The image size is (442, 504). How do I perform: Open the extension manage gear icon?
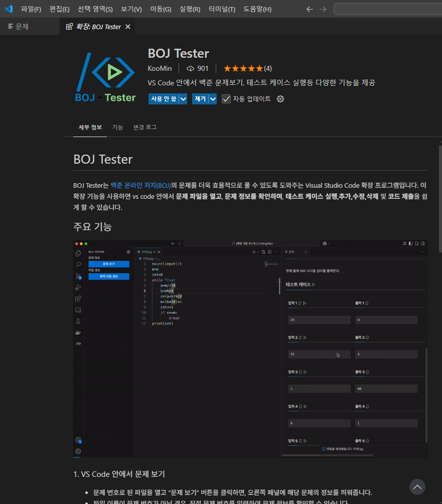(280, 99)
